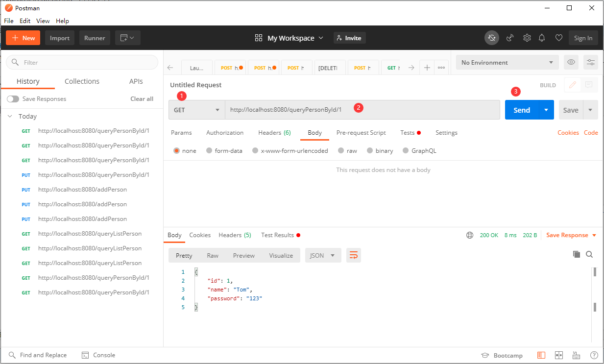Switch to the APIs sidebar tab
Viewport: 604px width, 364px height.
point(136,81)
